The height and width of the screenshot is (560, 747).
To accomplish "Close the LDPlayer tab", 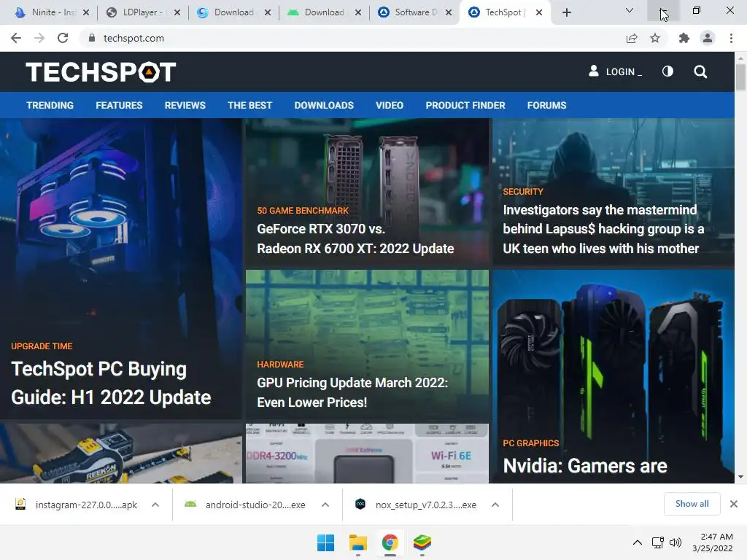I will coord(177,12).
